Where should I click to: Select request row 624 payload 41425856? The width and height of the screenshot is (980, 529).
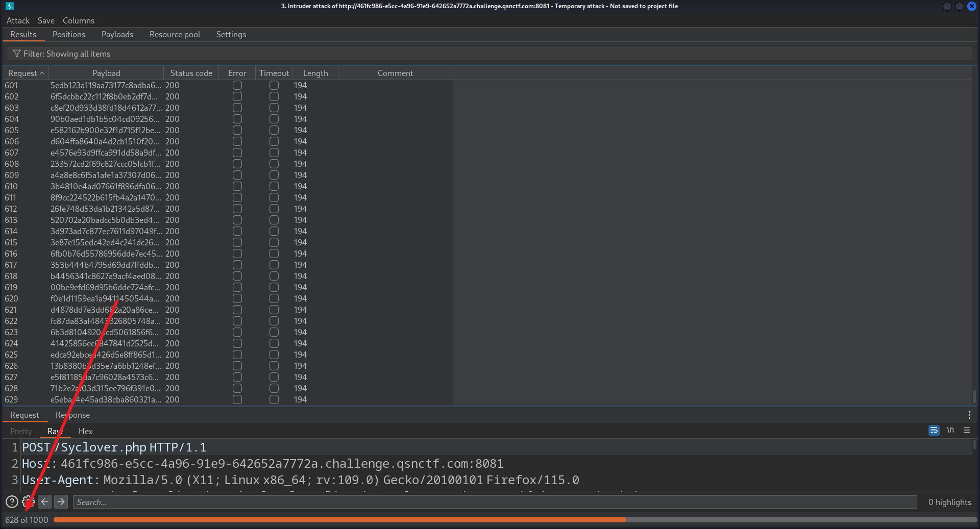228,344
